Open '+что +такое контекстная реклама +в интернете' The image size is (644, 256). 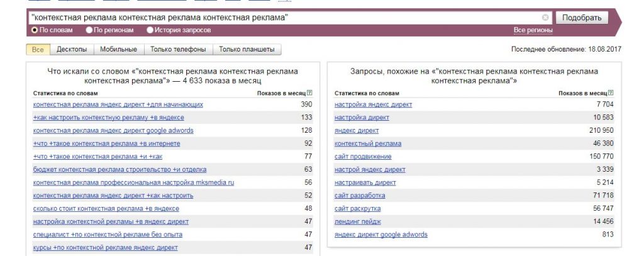pyautogui.click(x=107, y=144)
